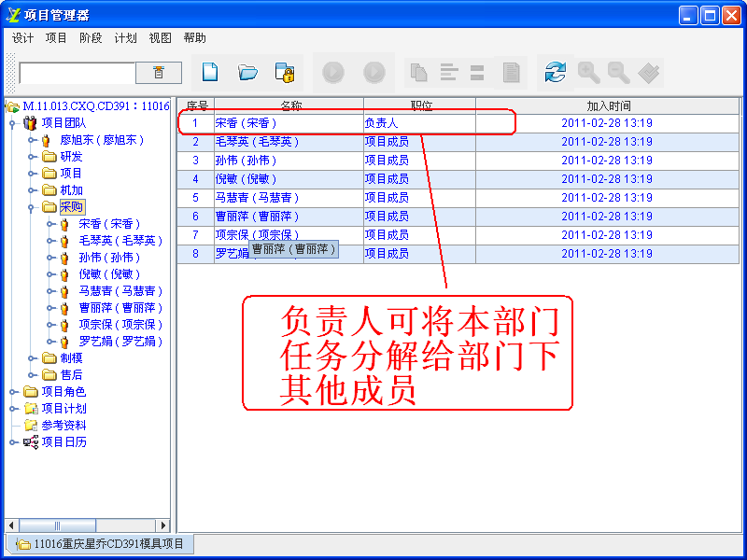
Task: Collapse the 采购 folder node
Action: coord(32,207)
